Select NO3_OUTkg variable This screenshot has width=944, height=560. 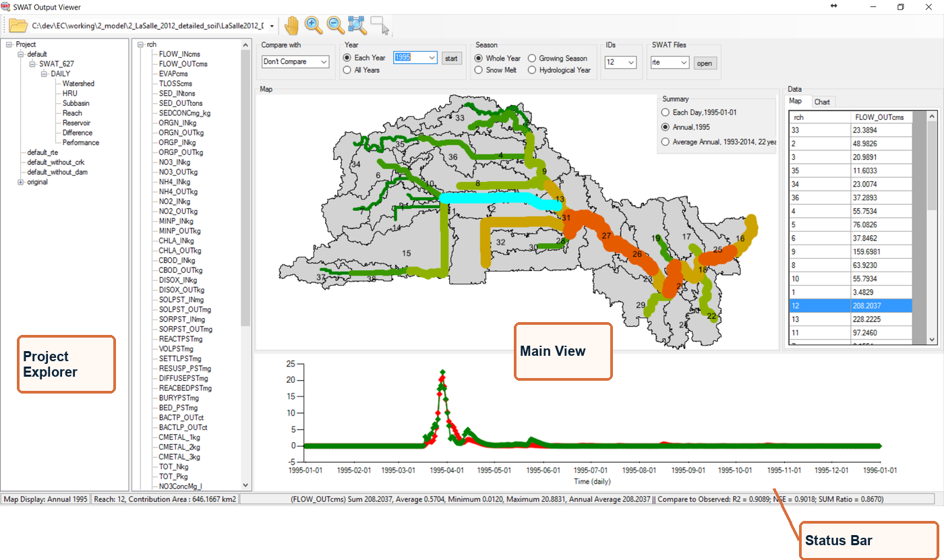[x=178, y=172]
